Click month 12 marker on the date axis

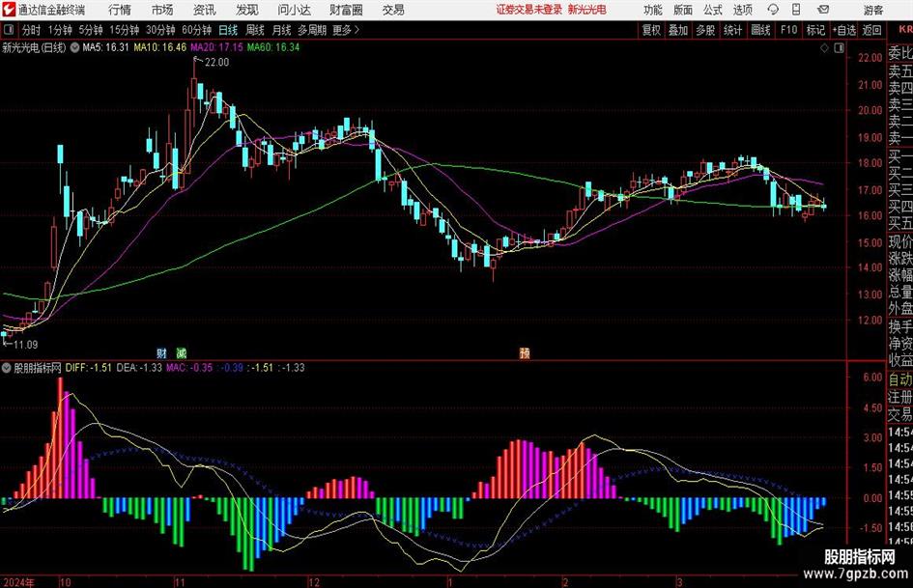(314, 582)
